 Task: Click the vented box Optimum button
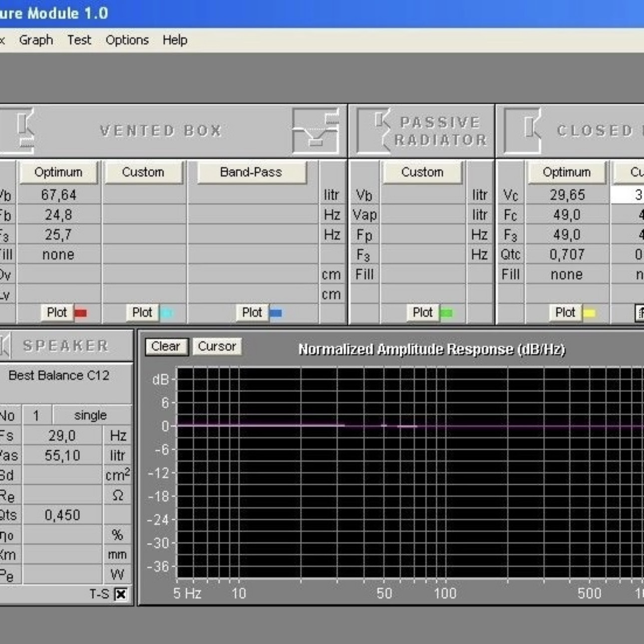click(x=58, y=172)
